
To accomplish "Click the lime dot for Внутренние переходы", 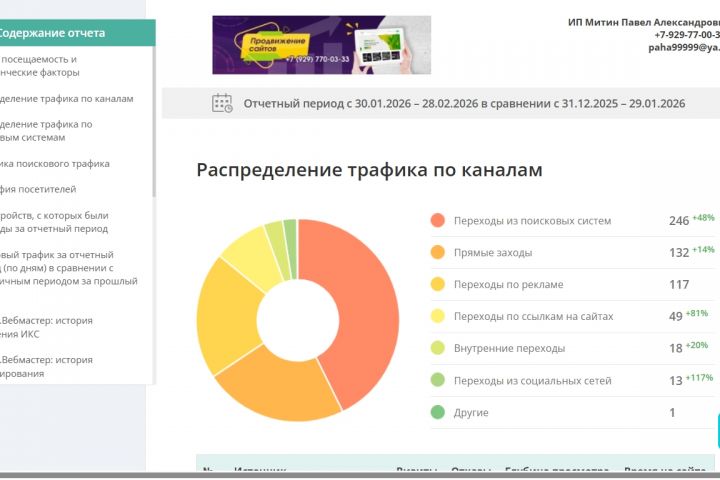I will pyautogui.click(x=438, y=348).
